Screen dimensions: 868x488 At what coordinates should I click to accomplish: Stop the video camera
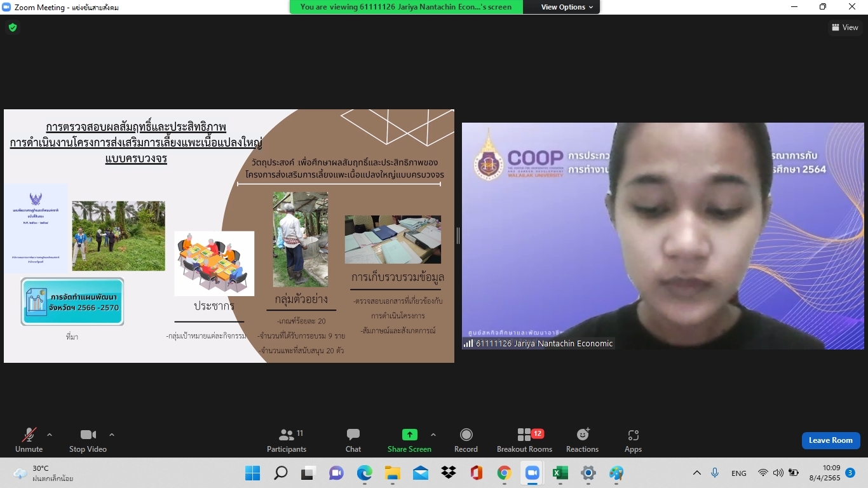pyautogui.click(x=88, y=440)
